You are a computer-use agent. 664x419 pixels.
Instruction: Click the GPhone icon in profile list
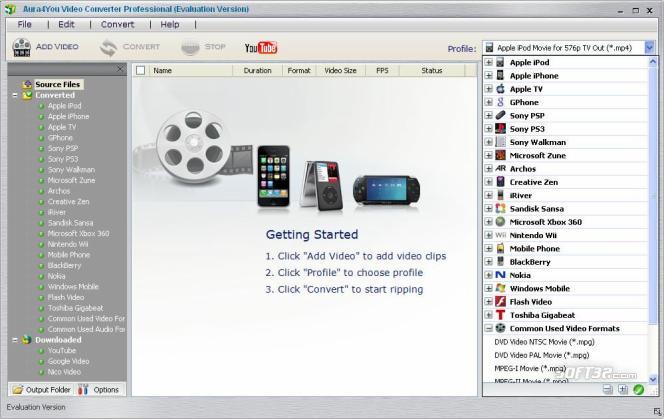[x=501, y=102]
